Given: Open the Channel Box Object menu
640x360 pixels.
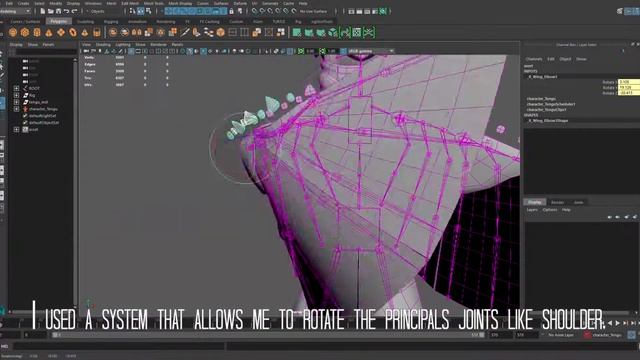Looking at the screenshot, I should coord(565,59).
